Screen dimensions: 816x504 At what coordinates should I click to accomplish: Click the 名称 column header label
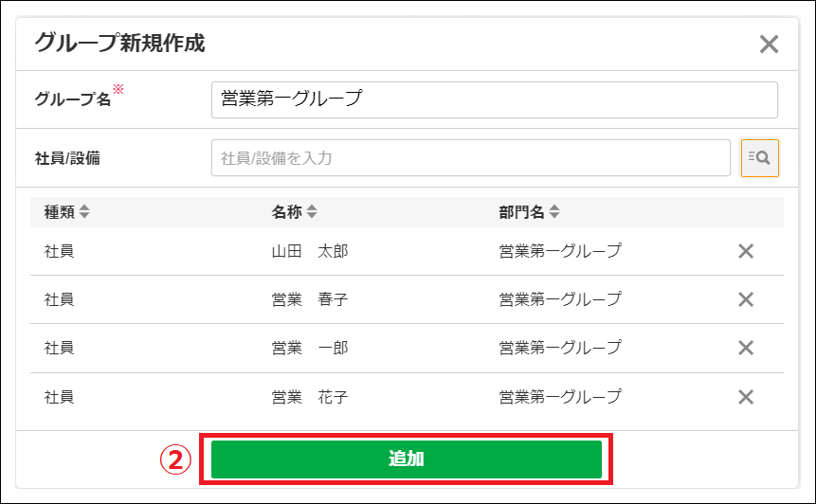(x=287, y=211)
